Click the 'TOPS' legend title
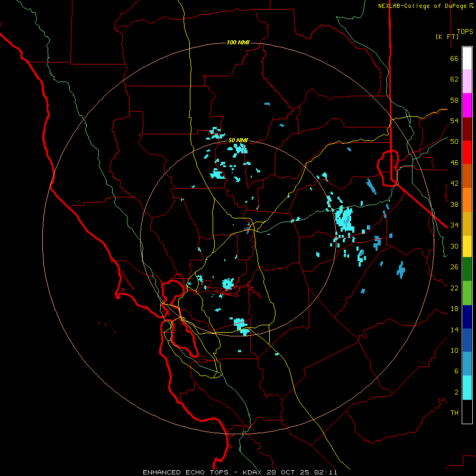The image size is (476, 476). click(x=465, y=32)
